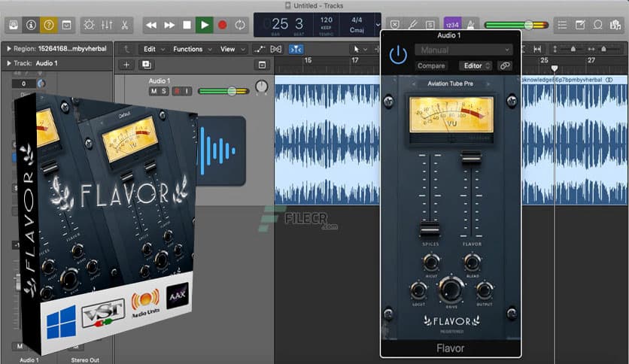Start playback with green Play button

(204, 25)
